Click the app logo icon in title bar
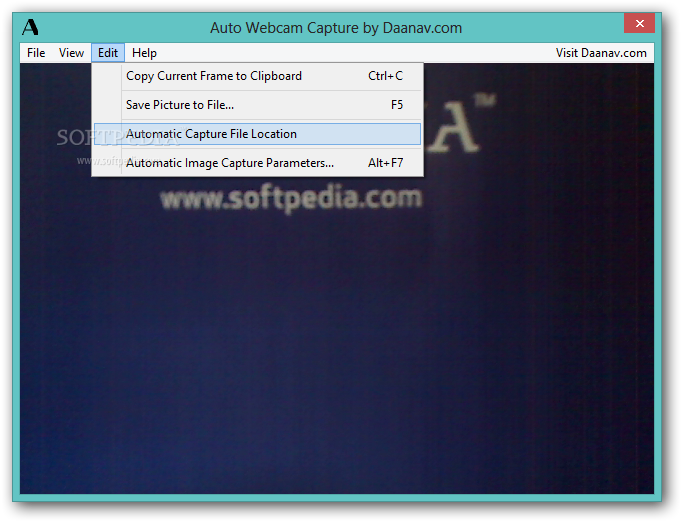682x522 pixels. (30, 27)
